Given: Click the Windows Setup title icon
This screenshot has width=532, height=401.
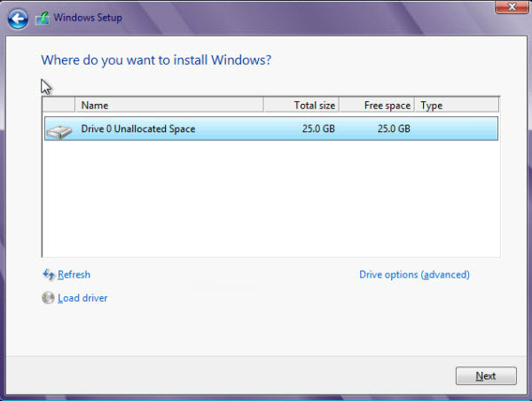Looking at the screenshot, I should (43, 18).
